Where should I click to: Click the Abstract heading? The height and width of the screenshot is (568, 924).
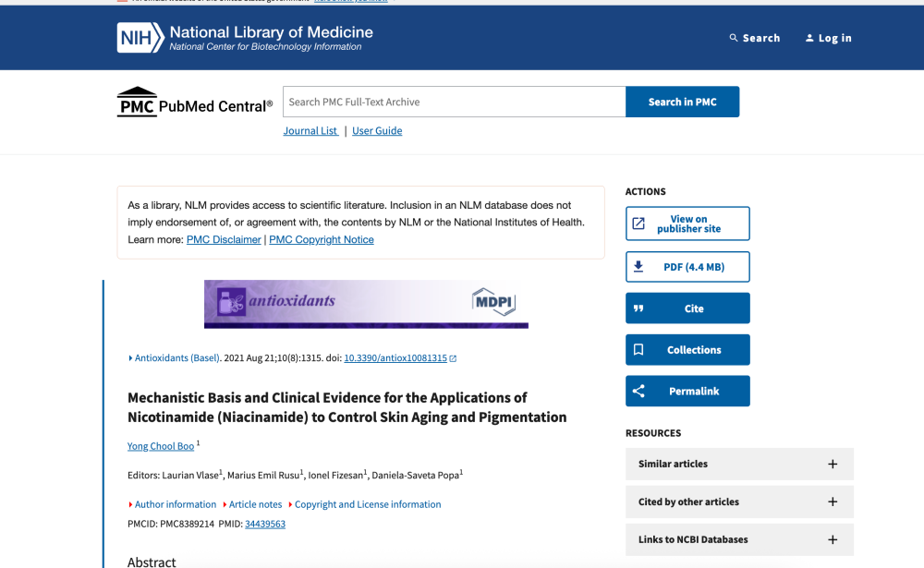(152, 562)
